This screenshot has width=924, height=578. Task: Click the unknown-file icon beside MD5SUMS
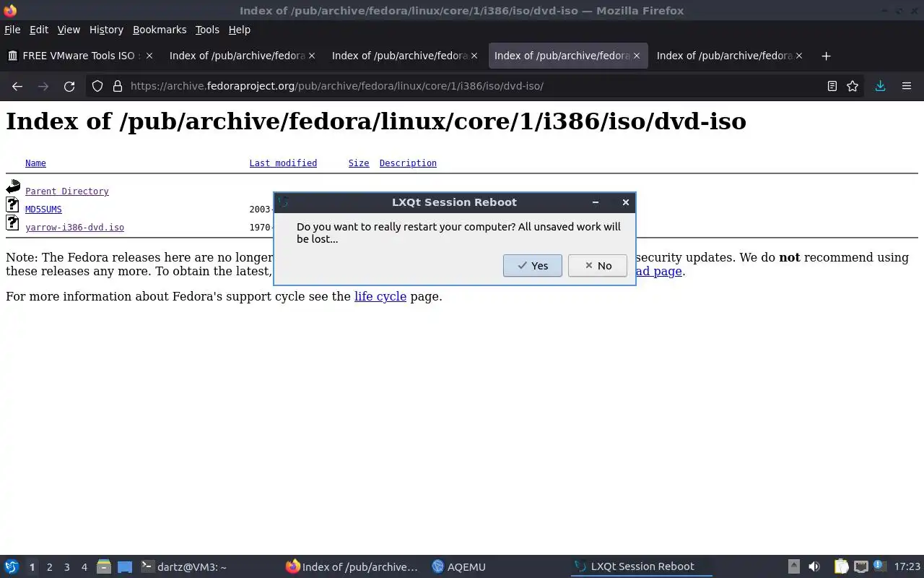(x=12, y=204)
